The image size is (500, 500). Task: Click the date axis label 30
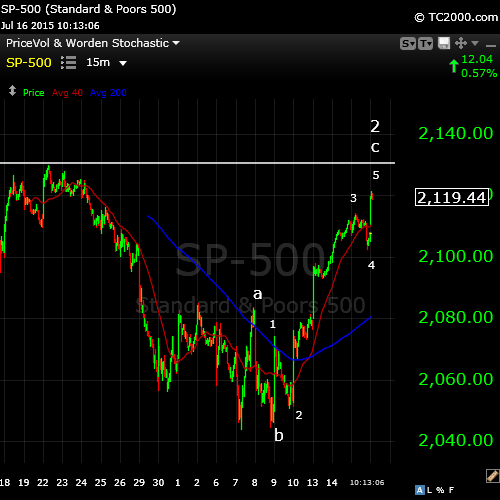tap(158, 483)
